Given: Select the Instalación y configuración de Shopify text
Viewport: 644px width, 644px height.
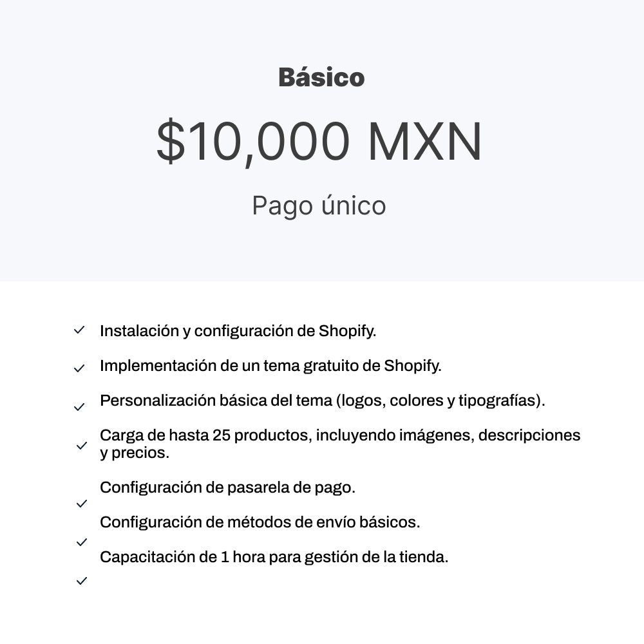Looking at the screenshot, I should (238, 331).
